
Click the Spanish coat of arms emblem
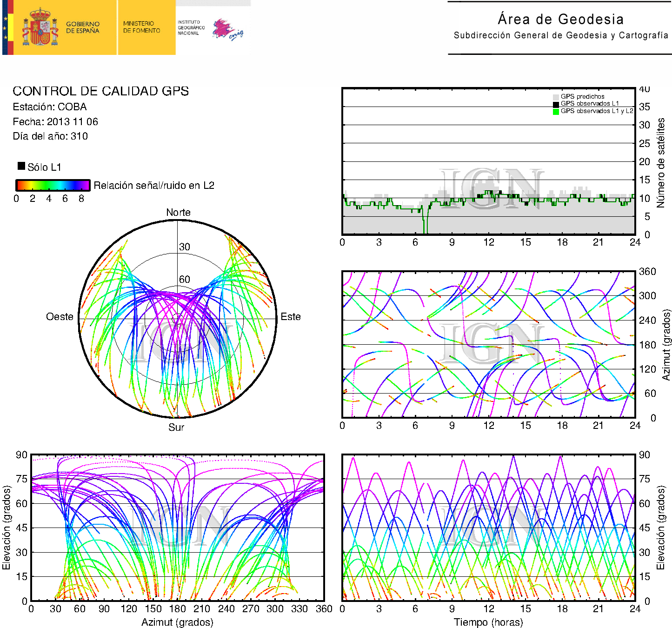click(40, 27)
